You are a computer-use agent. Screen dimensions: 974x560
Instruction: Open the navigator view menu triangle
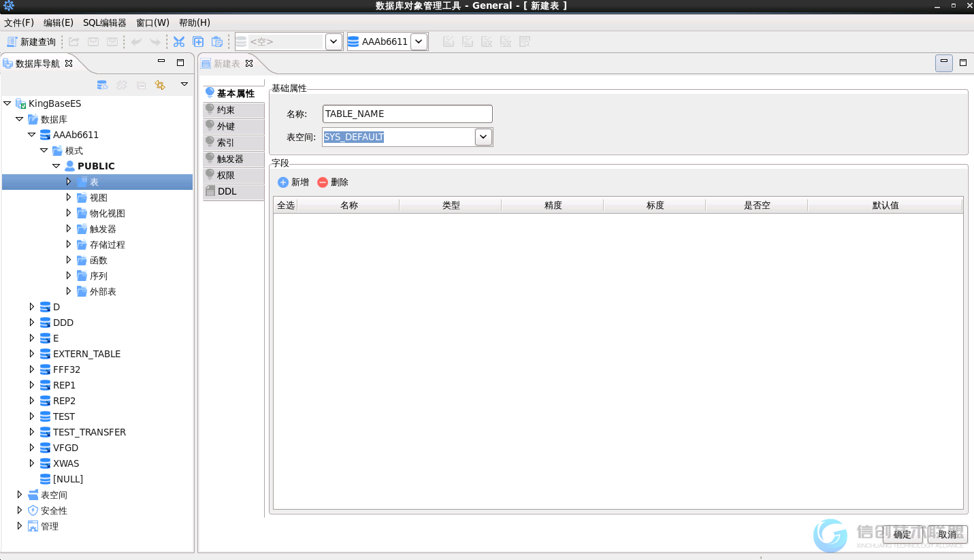(184, 84)
